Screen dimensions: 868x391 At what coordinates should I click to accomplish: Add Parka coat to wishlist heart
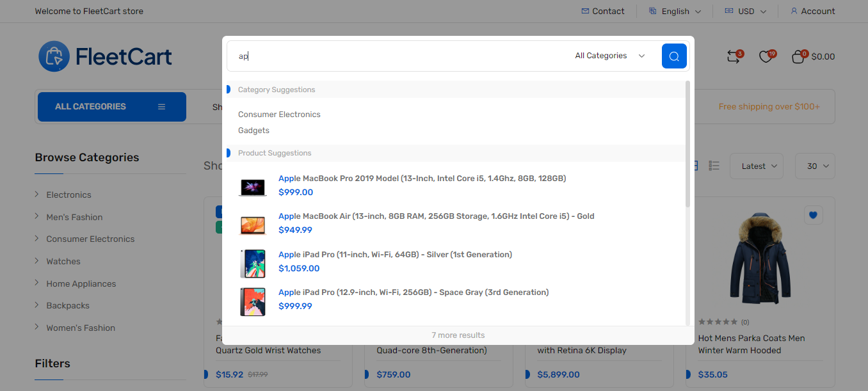point(813,215)
